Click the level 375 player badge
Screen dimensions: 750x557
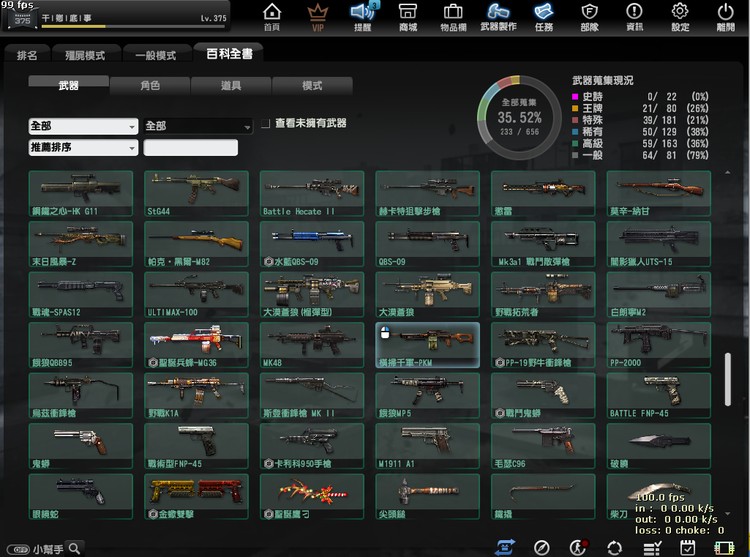pos(22,20)
